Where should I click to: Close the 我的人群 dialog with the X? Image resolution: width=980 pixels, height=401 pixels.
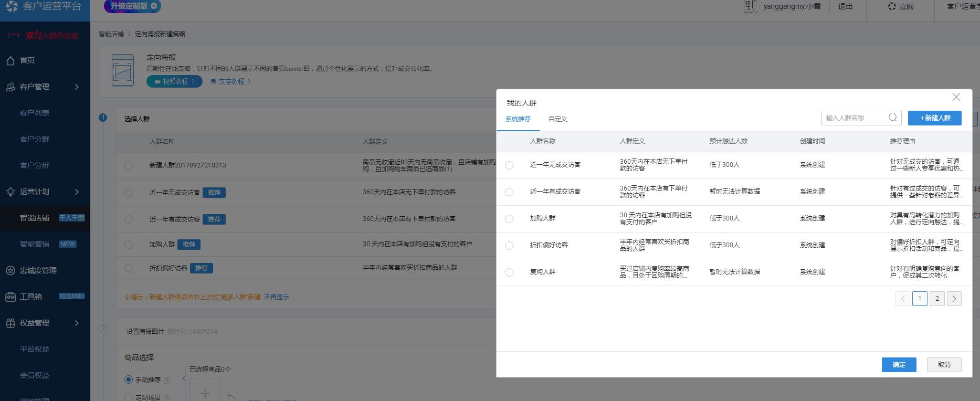(956, 97)
